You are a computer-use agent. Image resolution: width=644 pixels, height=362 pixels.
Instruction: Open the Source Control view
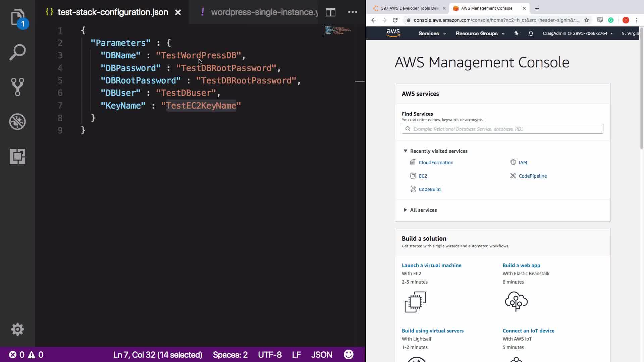click(x=17, y=87)
